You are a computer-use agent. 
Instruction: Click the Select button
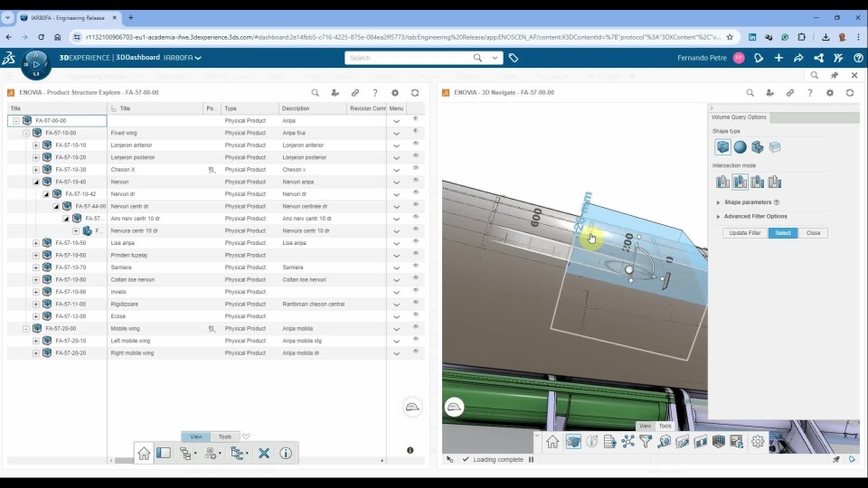pyautogui.click(x=783, y=233)
